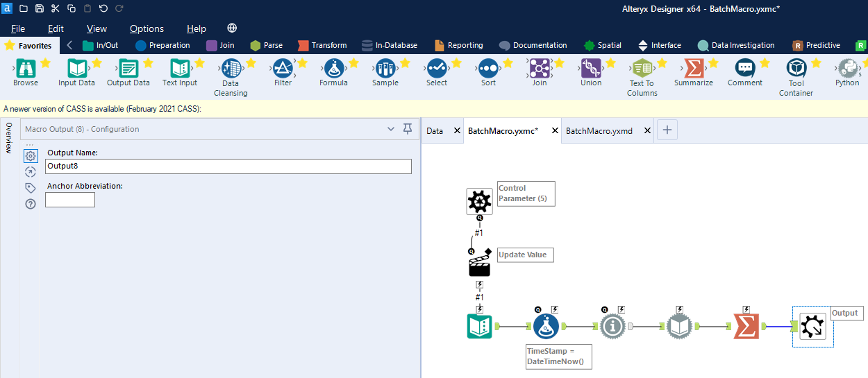Add a new workflow tab
The image size is (868, 378).
[667, 130]
